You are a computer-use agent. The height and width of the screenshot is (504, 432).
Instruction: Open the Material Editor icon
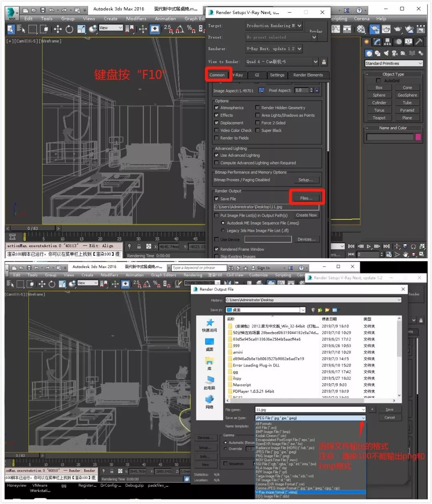pos(361,29)
